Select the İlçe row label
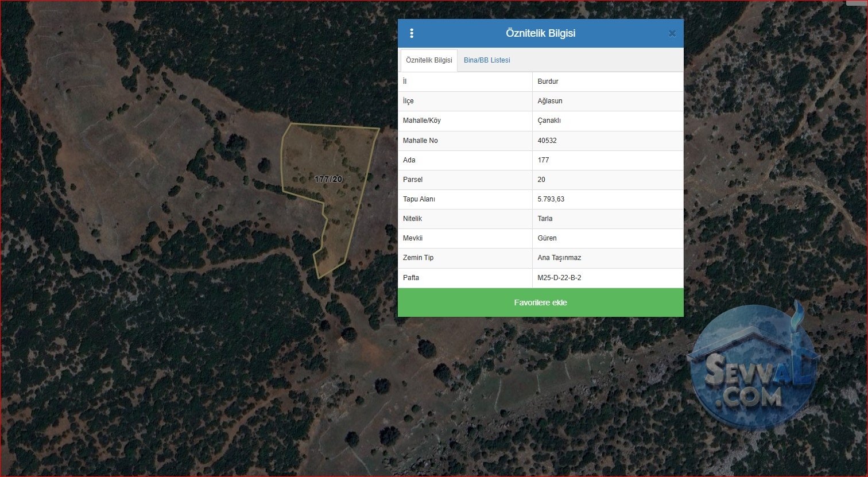The image size is (868, 477). pyautogui.click(x=408, y=101)
